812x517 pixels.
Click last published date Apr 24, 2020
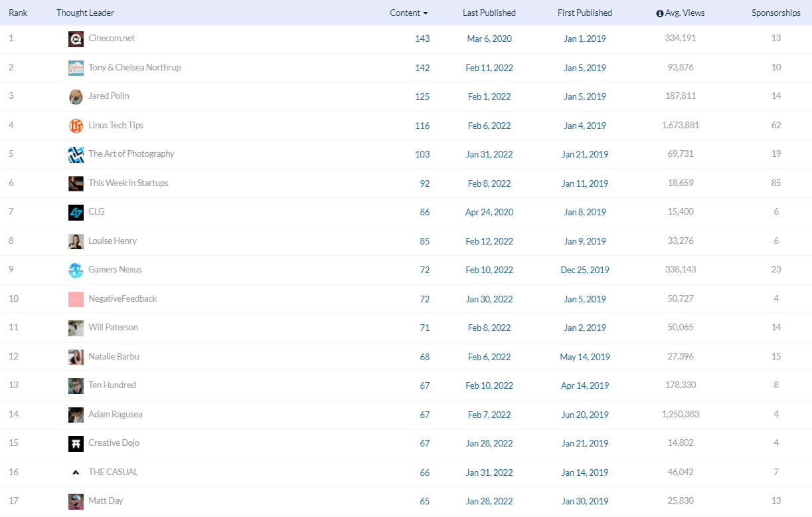(489, 212)
